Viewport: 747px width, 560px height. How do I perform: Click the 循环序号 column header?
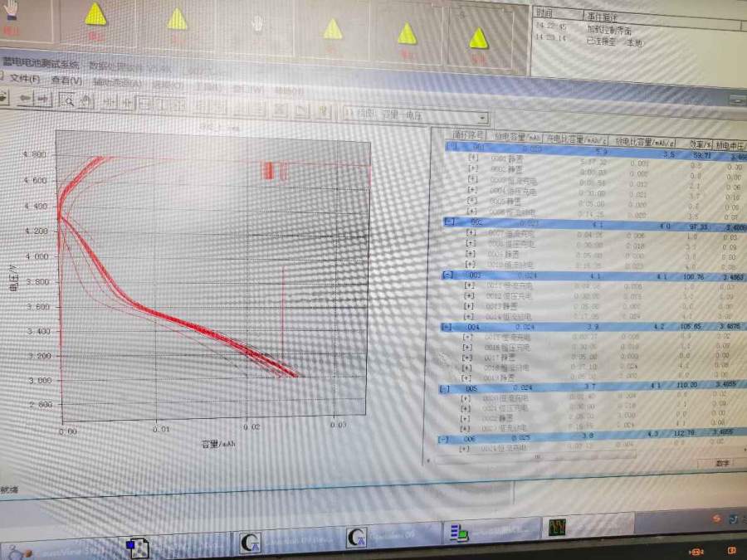[468, 135]
